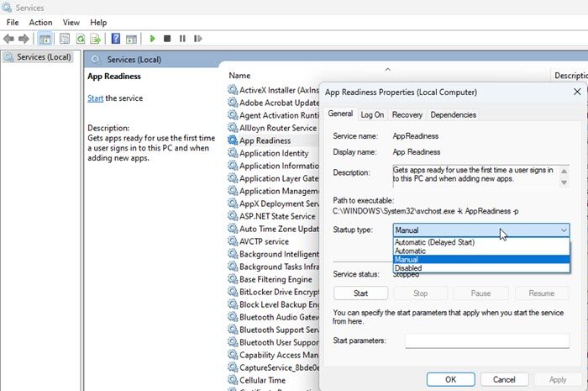This screenshot has width=588, height=391.
Task: Select Background Tasks Infrastructure row
Action: [x=273, y=267]
